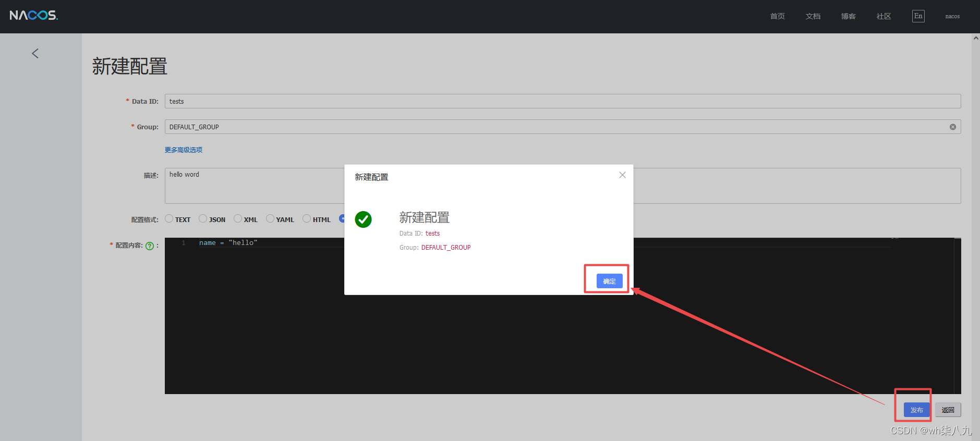980x441 pixels.
Task: Select the JSON format radio button
Action: (x=203, y=218)
